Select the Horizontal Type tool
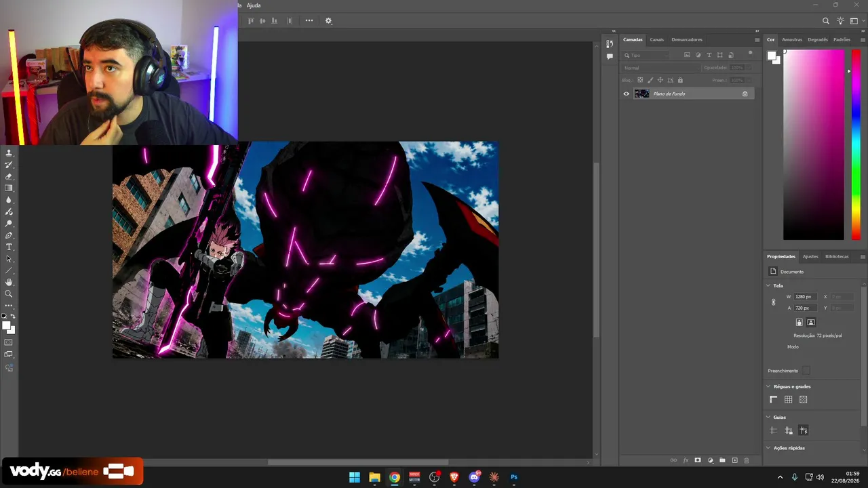The height and width of the screenshot is (488, 868). point(9,247)
